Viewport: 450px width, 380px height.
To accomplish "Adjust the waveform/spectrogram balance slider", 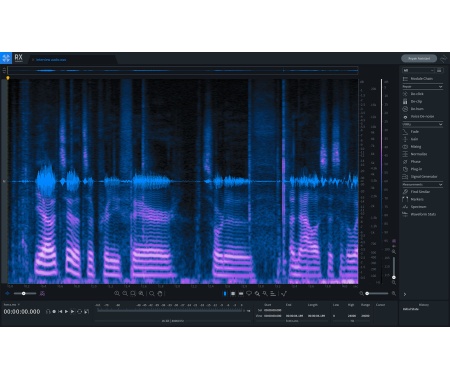I will click(x=25, y=294).
